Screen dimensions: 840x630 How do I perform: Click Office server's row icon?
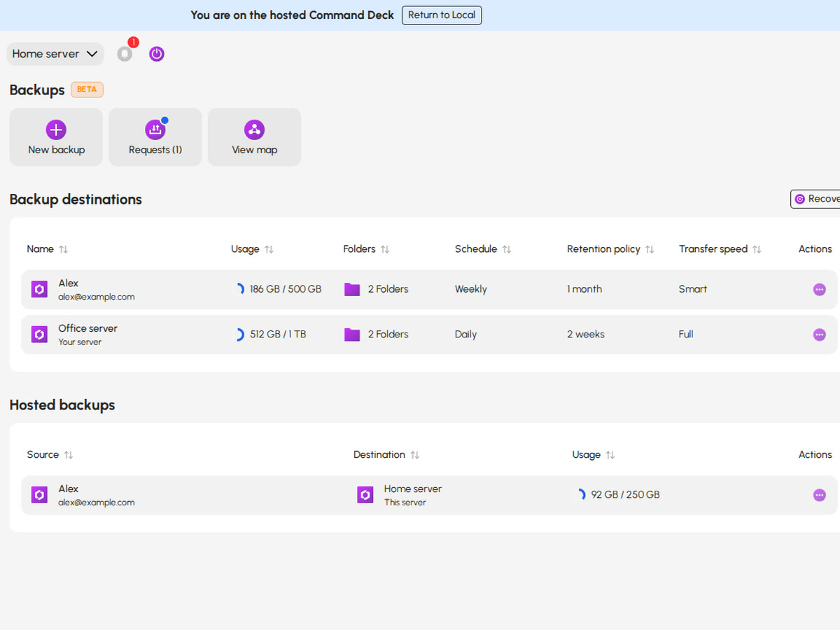click(x=39, y=335)
